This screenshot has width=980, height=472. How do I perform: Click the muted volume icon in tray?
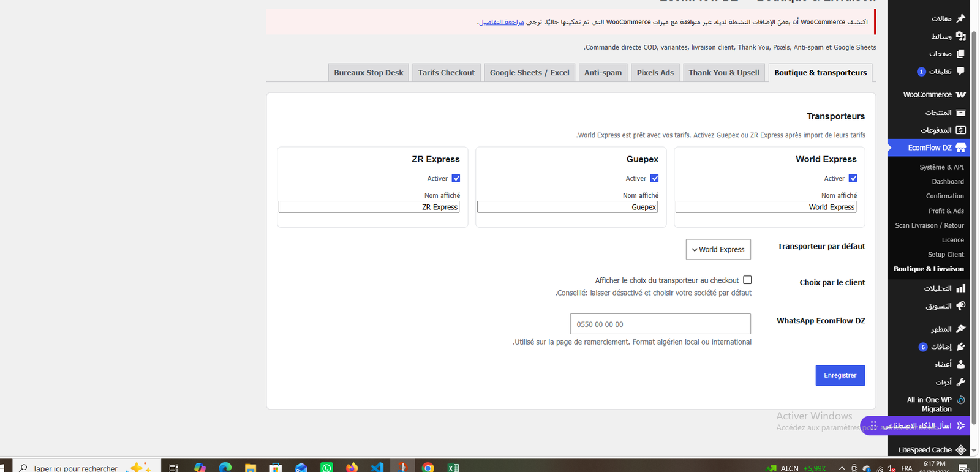(x=892, y=468)
